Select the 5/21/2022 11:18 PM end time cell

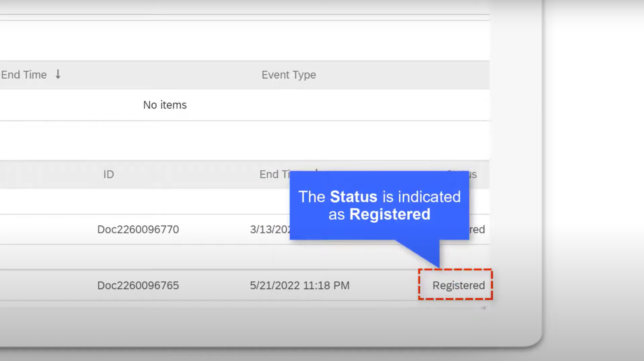tap(299, 285)
